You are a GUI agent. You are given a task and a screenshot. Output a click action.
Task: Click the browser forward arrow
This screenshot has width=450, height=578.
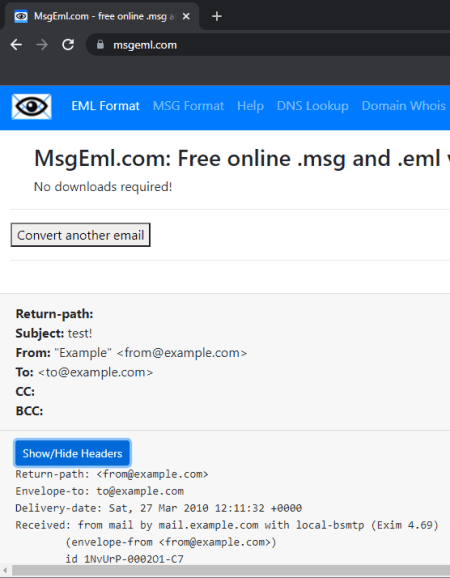click(42, 45)
